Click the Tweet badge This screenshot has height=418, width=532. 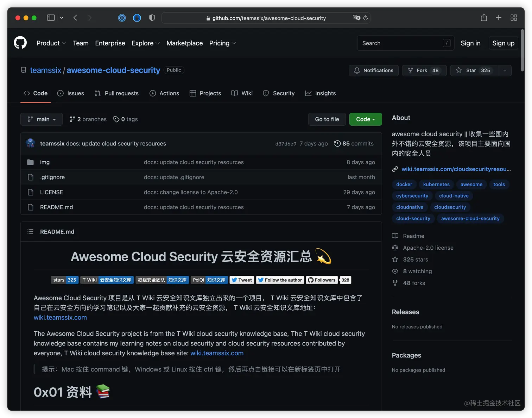point(241,280)
